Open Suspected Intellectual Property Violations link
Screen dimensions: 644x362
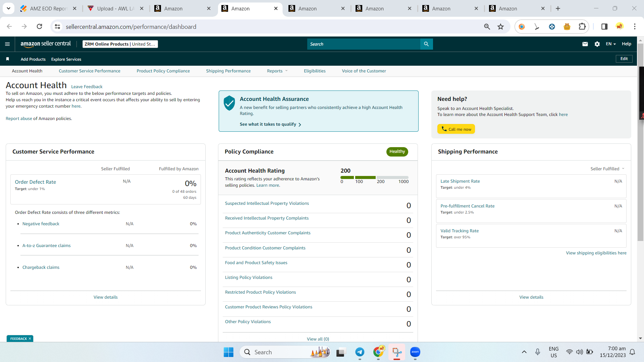coord(267,203)
